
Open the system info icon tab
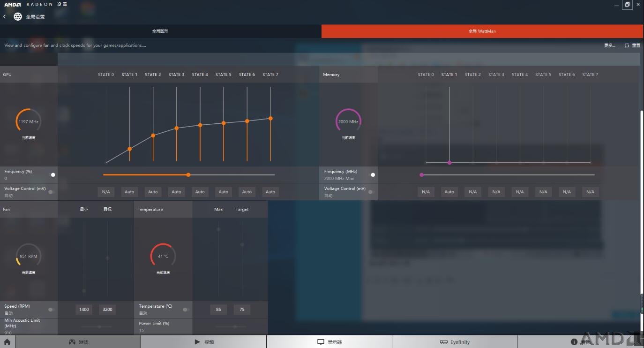(x=580, y=342)
